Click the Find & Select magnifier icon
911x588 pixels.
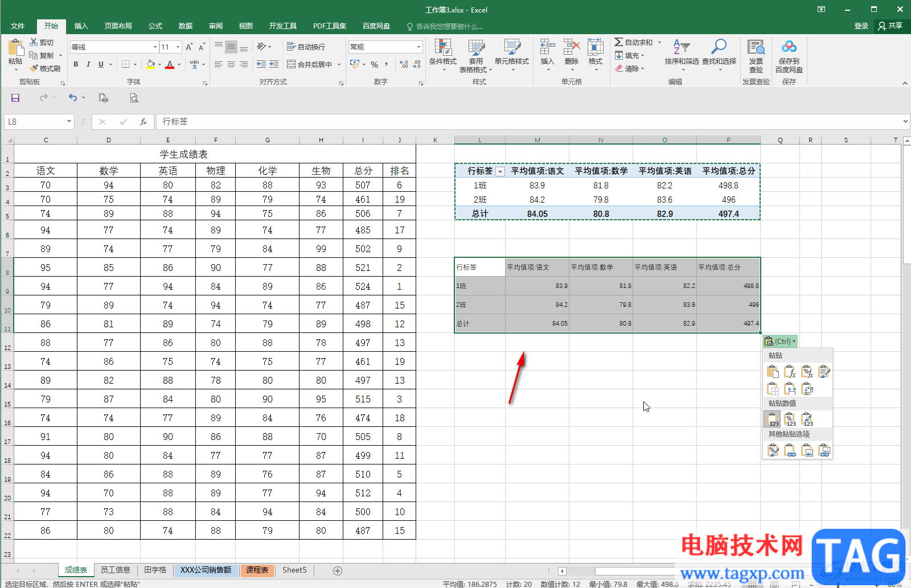coord(719,47)
